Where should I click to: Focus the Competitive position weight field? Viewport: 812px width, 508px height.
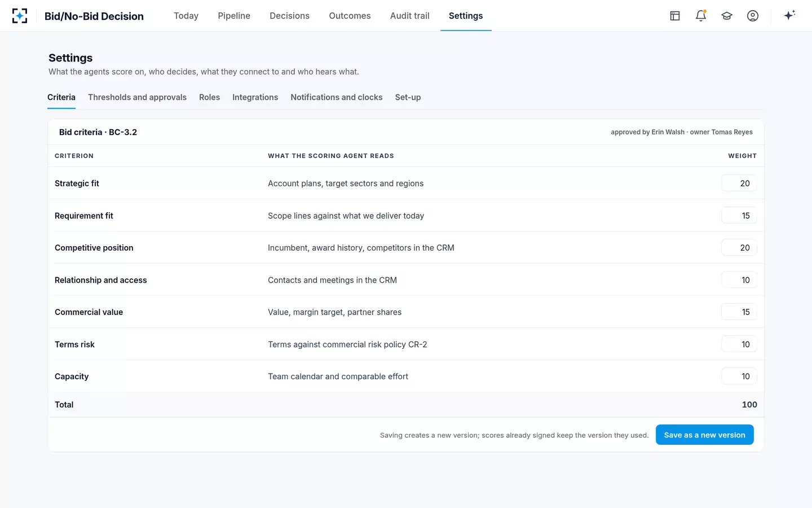pos(739,248)
